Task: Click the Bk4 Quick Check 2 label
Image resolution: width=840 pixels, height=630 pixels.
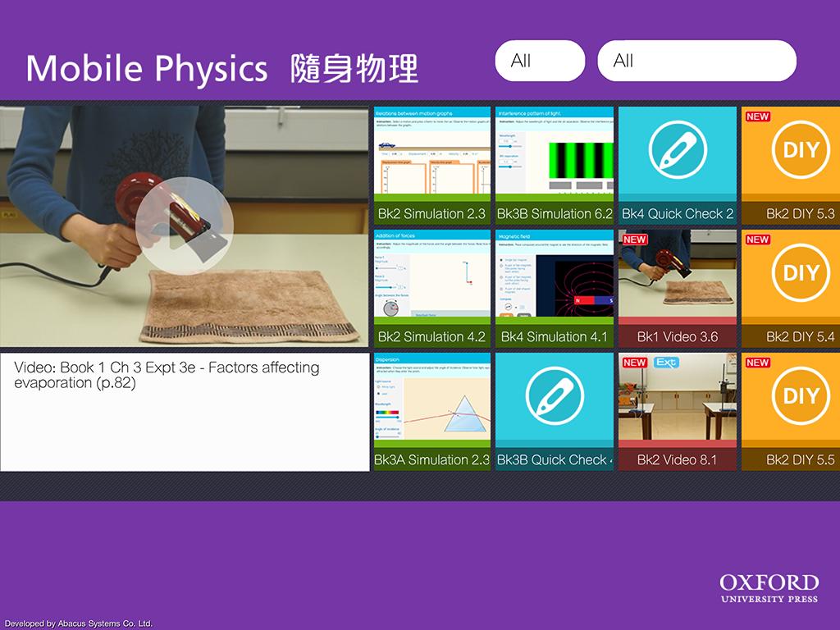Action: [x=678, y=214]
